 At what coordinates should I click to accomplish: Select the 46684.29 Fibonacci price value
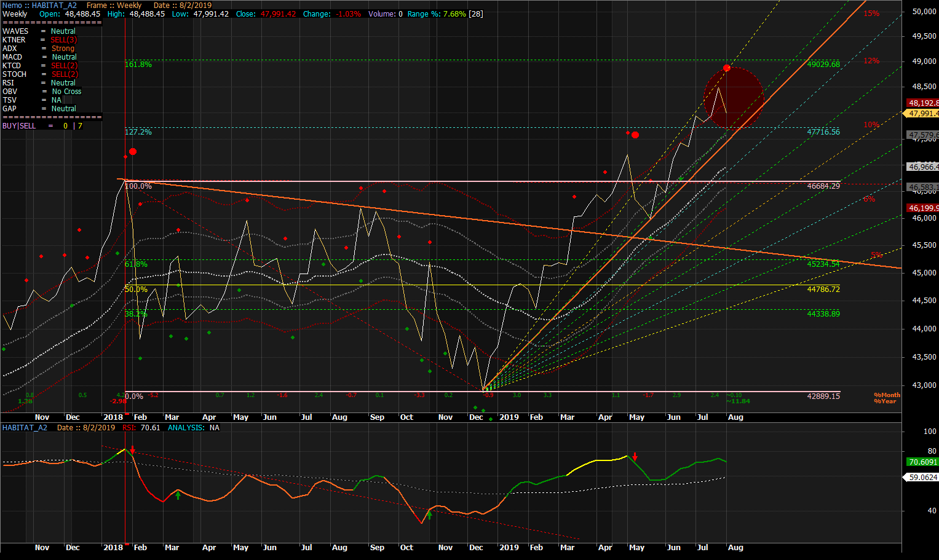(823, 186)
